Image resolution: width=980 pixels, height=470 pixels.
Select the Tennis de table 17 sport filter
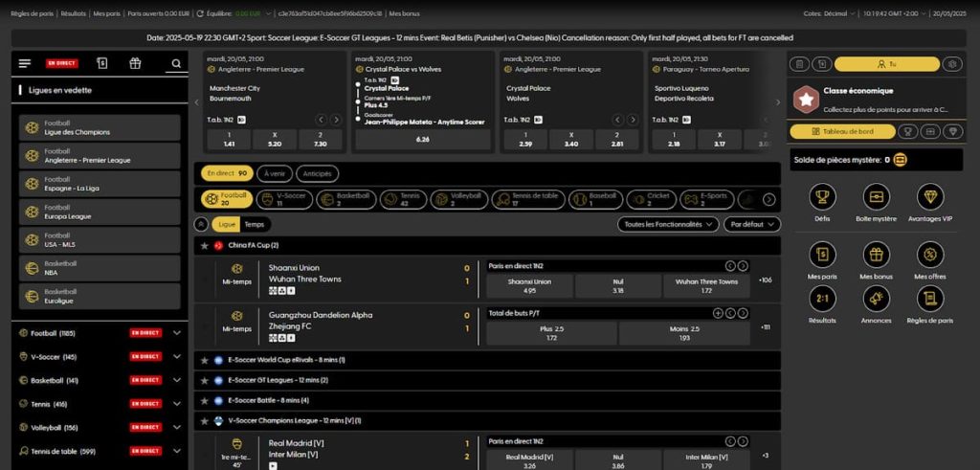tap(528, 199)
